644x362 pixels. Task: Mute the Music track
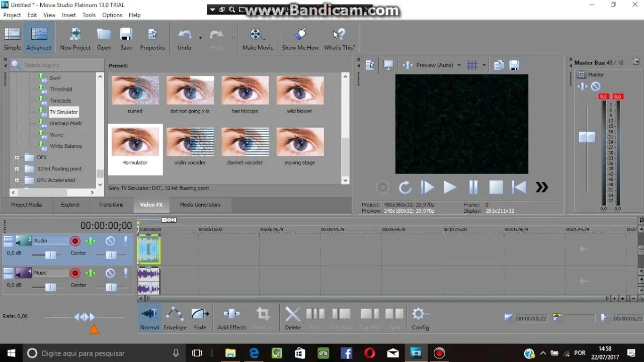[x=110, y=273]
